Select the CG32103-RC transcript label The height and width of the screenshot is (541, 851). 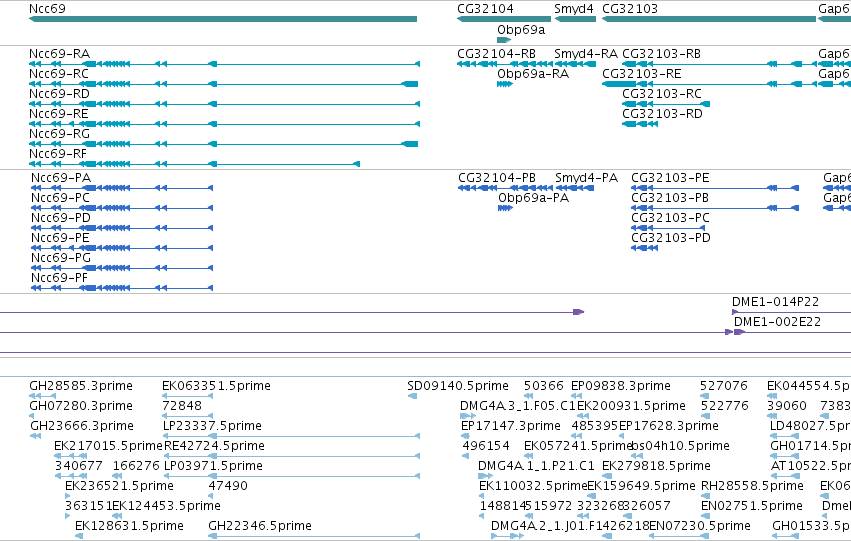point(662,94)
